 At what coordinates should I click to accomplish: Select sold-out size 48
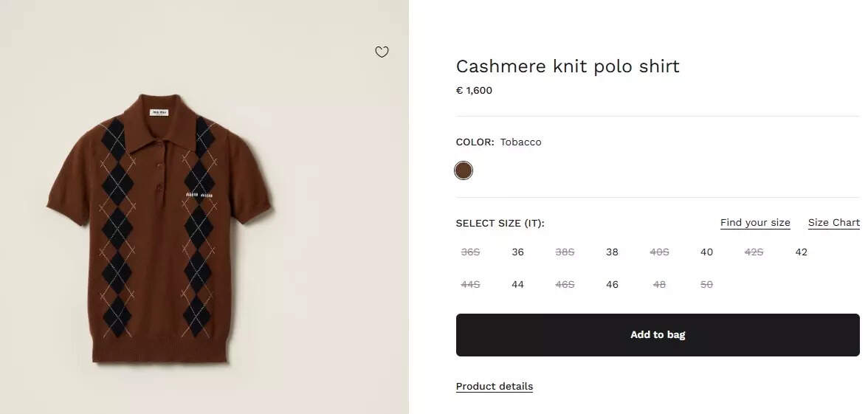(x=659, y=285)
